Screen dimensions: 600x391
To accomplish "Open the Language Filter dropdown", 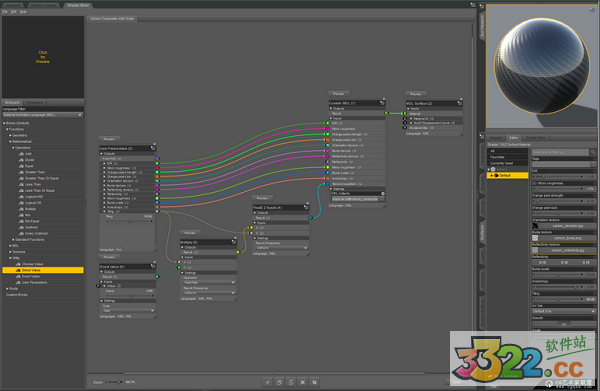I will click(x=43, y=115).
